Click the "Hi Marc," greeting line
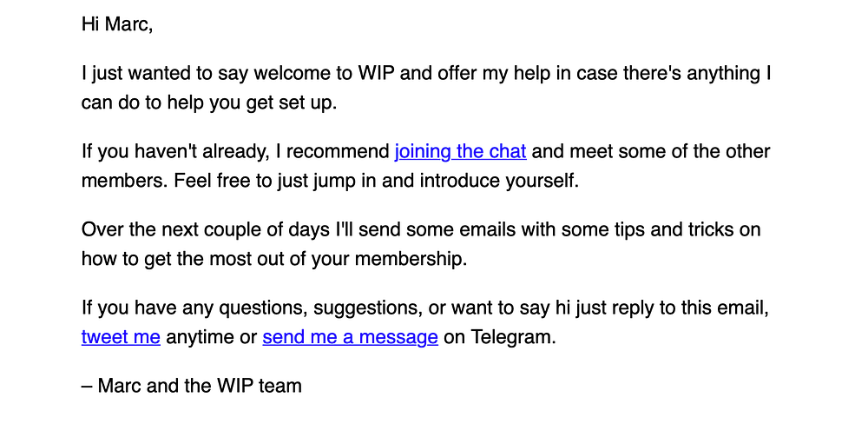 (117, 24)
